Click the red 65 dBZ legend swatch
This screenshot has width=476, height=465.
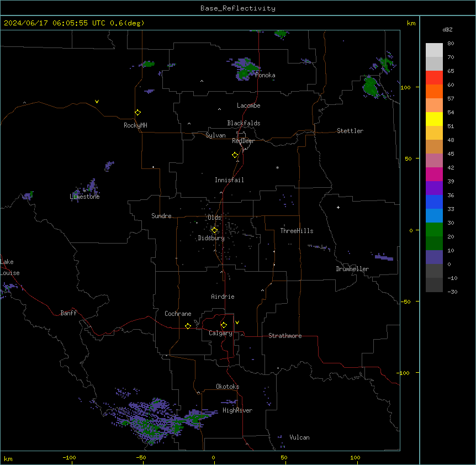434,78
